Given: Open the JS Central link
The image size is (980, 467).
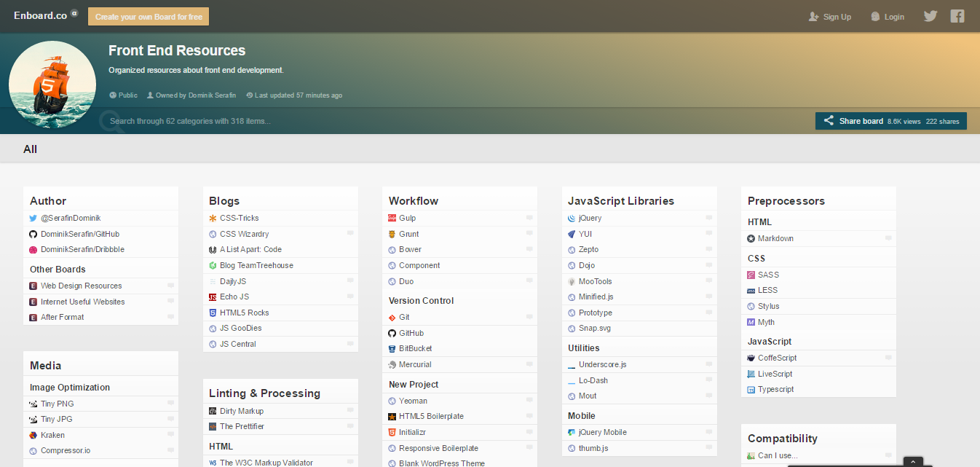Looking at the screenshot, I should tap(237, 344).
